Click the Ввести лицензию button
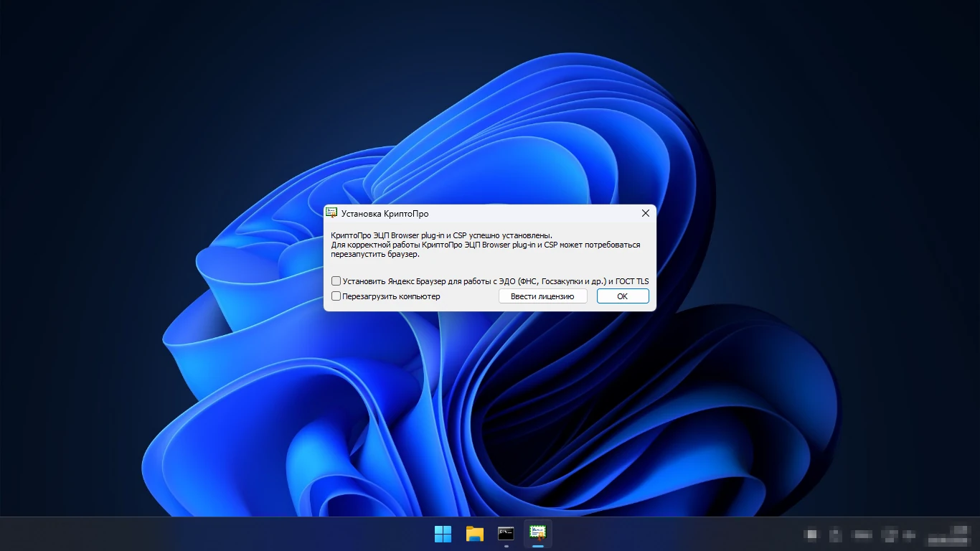 (542, 296)
